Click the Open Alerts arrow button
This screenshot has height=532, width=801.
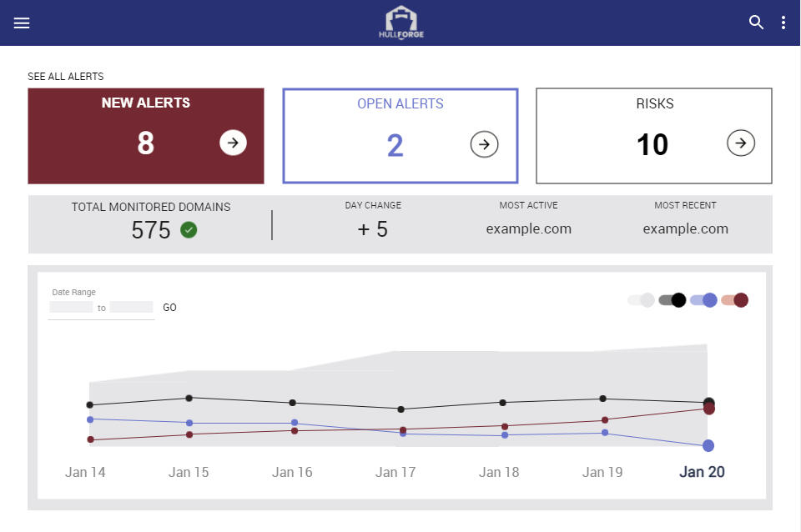pyautogui.click(x=484, y=143)
